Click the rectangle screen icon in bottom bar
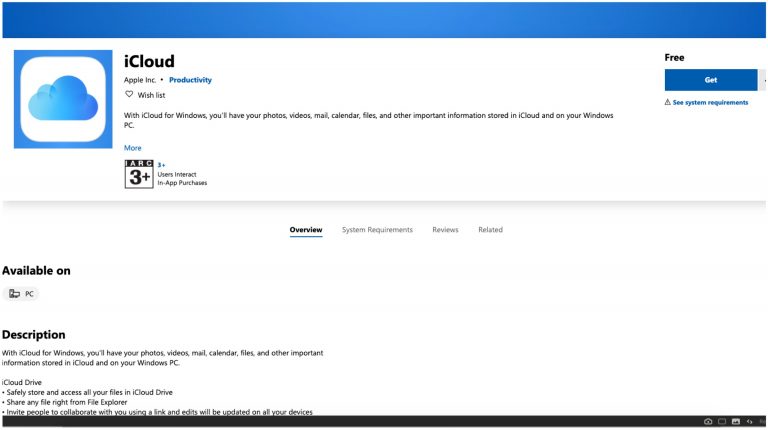The width and height of the screenshot is (768, 430). [x=722, y=422]
